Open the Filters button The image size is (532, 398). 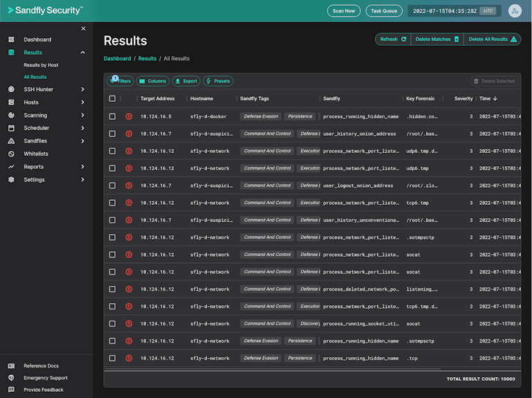tap(121, 81)
